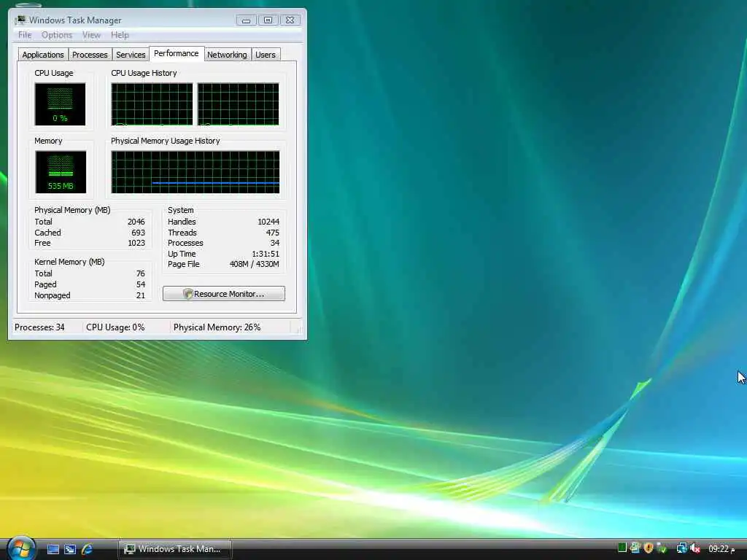Click the Nonpaged value 21

coord(141,296)
